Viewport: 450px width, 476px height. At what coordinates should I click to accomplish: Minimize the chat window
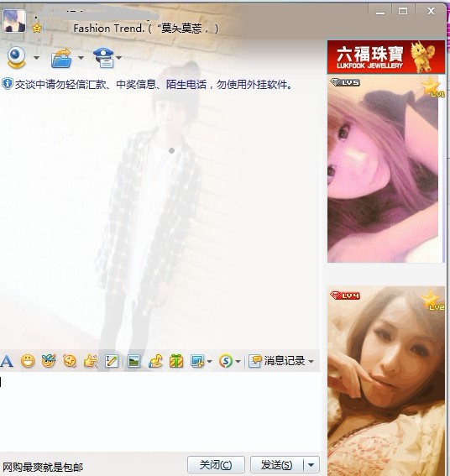(379, 12)
